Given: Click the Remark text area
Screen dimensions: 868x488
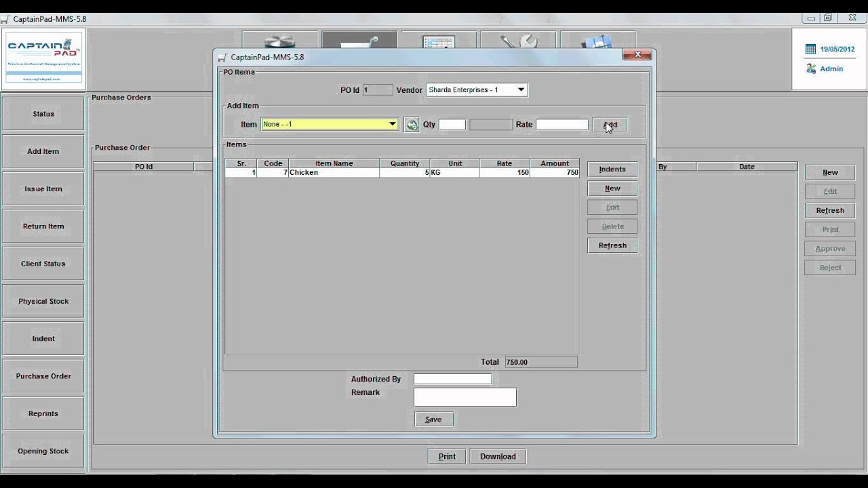Looking at the screenshot, I should tap(465, 397).
